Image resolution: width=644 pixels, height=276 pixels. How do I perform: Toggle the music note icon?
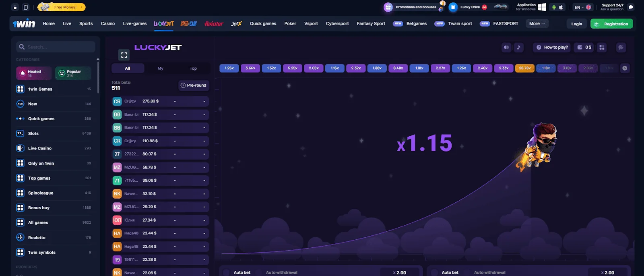click(518, 48)
